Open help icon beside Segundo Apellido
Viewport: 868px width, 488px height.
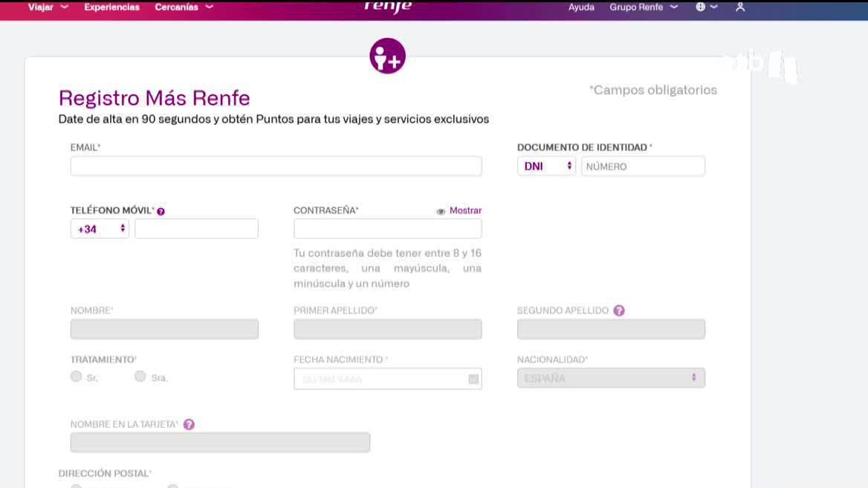click(x=619, y=310)
